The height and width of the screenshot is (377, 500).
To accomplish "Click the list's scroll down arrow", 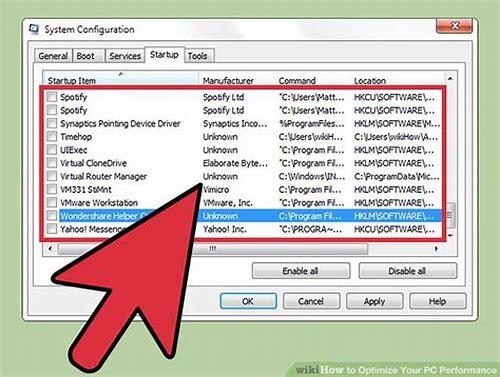I will [450, 236].
